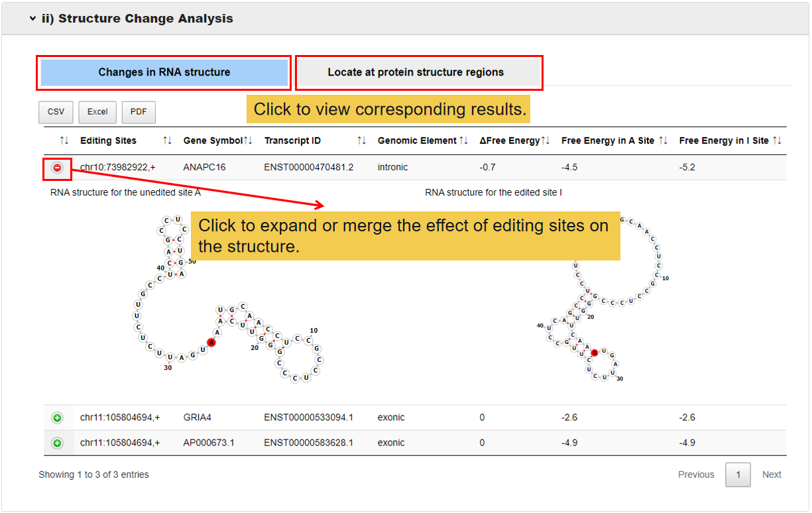Select page 1 in pagination
812x513 pixels.
click(738, 475)
